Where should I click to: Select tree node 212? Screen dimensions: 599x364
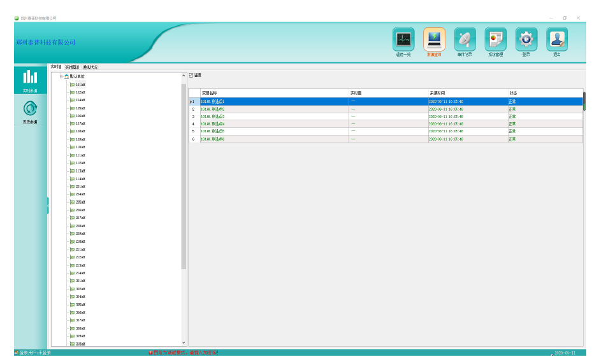click(x=80, y=257)
